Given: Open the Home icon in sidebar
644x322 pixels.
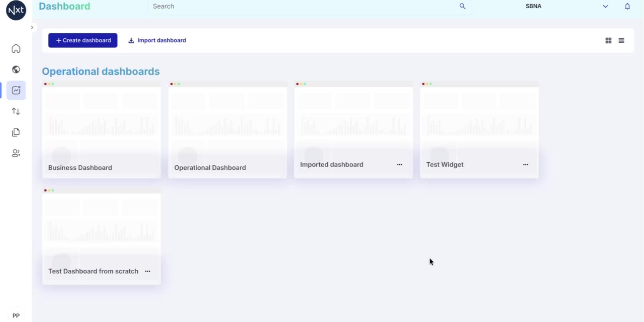Looking at the screenshot, I should [x=16, y=48].
